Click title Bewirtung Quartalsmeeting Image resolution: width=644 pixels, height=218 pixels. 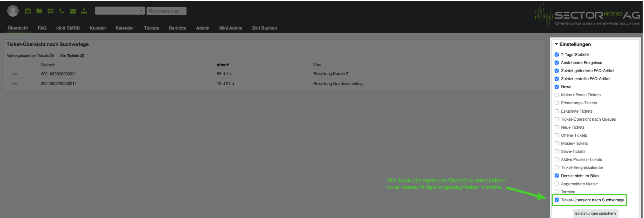338,83
